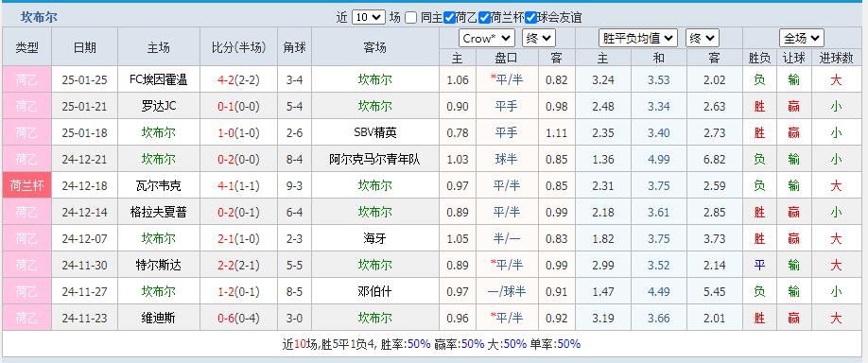The height and width of the screenshot is (363, 868).
Task: Click the 0-1(0-0) score
Action: point(238,106)
